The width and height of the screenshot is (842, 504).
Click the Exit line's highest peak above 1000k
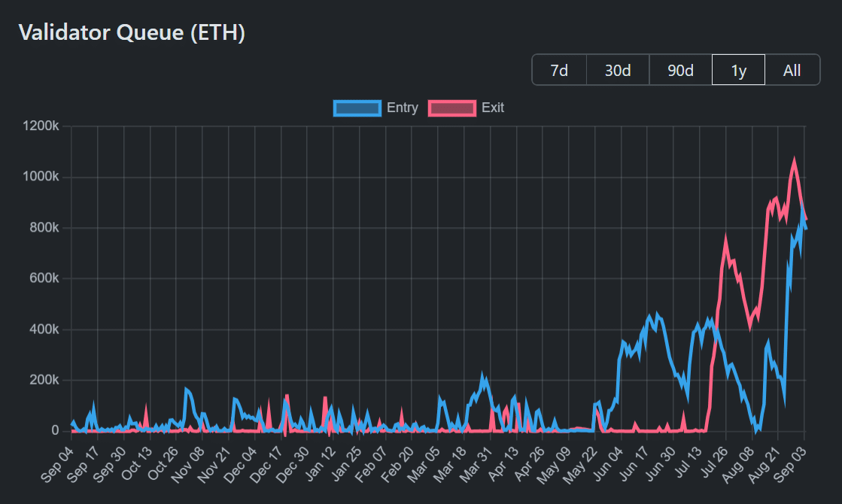[794, 160]
